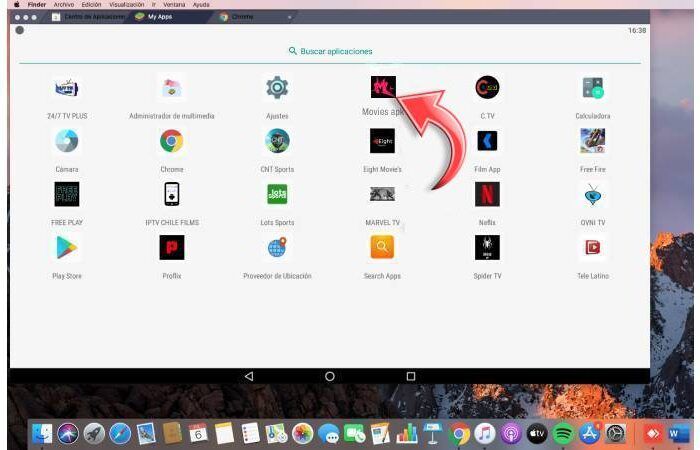
Task: Open Proveedor de Ubicación
Action: click(x=277, y=247)
